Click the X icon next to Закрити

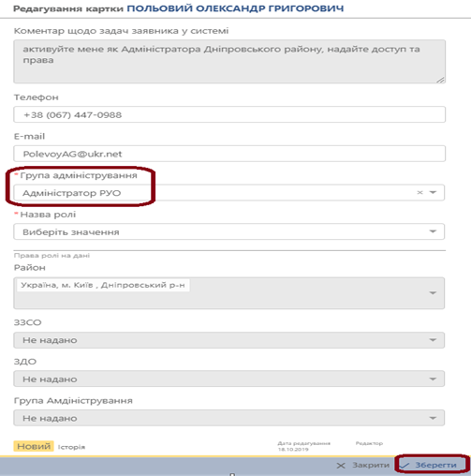pos(341,466)
